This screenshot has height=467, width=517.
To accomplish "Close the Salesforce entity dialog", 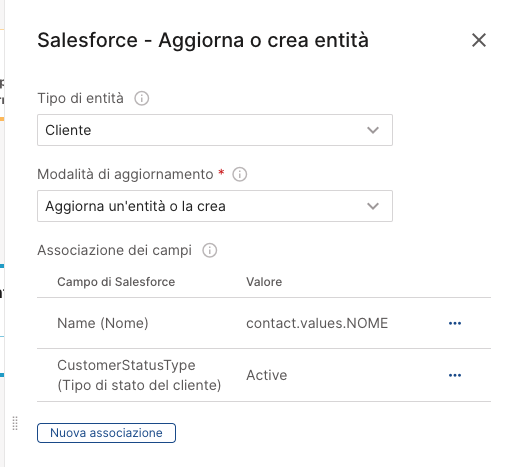I will coord(479,40).
